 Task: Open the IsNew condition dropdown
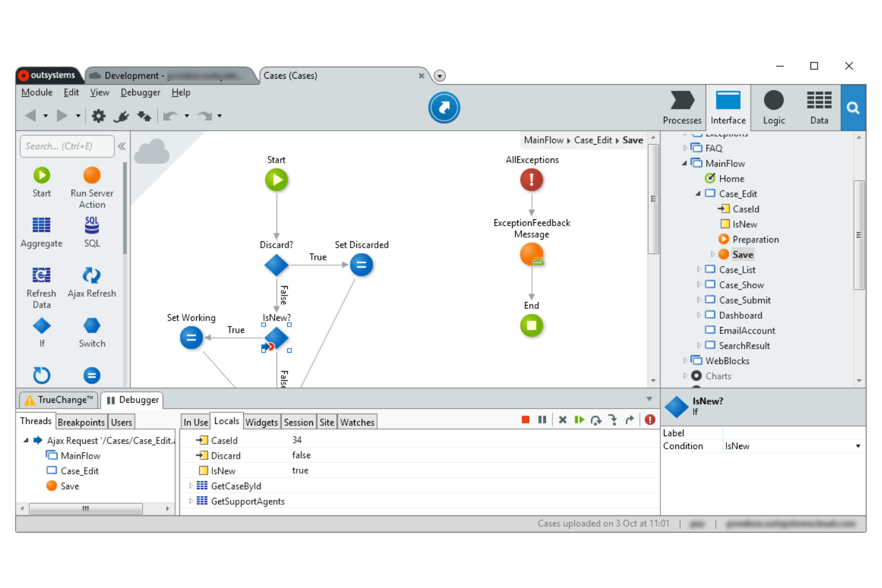point(858,446)
